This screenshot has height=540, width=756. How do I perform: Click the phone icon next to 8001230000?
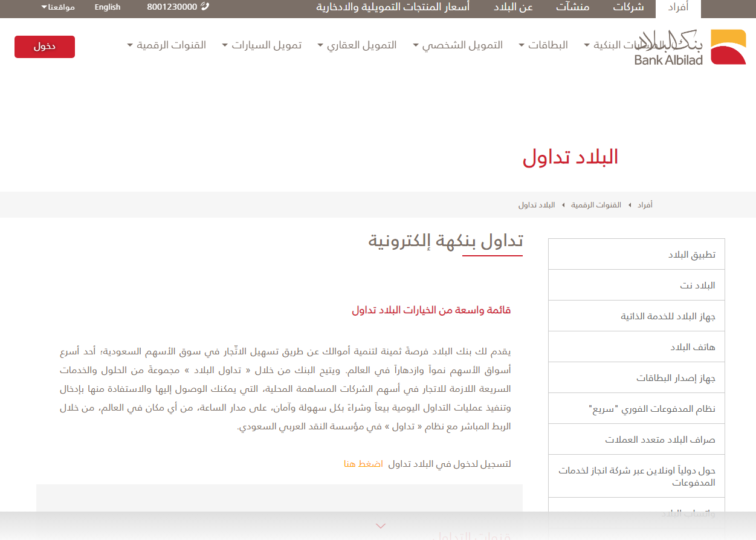pyautogui.click(x=205, y=7)
